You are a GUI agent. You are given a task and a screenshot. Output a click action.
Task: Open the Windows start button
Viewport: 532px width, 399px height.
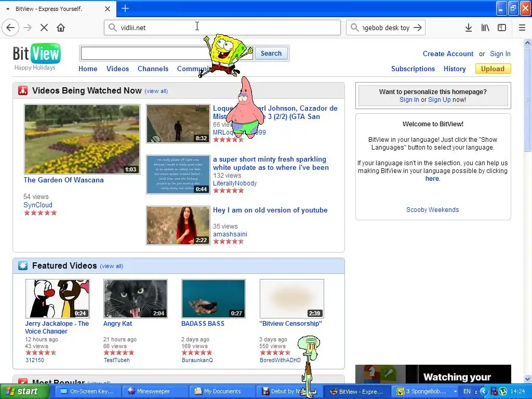24,392
